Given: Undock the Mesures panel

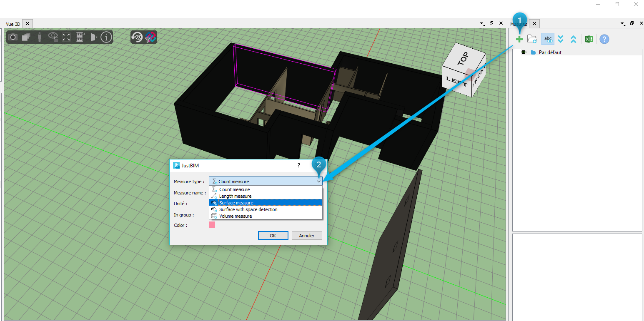Looking at the screenshot, I should point(632,23).
